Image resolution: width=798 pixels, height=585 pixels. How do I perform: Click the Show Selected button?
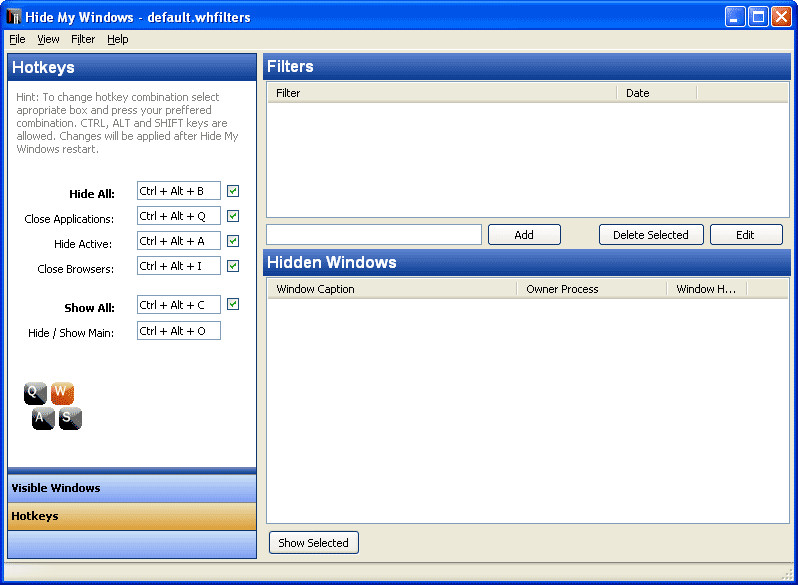coord(314,543)
